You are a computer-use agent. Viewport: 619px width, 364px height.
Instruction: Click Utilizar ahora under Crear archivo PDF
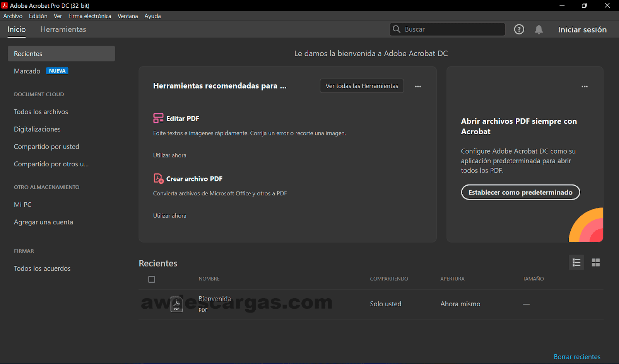point(170,215)
